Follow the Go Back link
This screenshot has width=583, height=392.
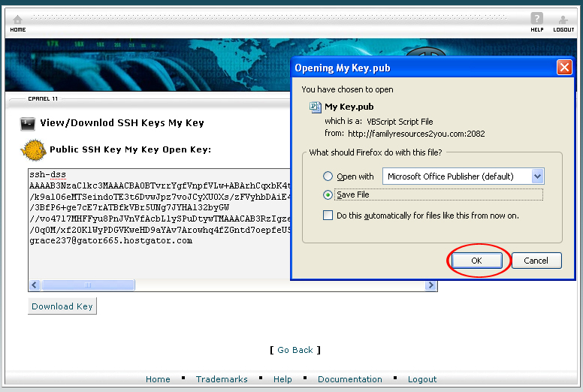tap(295, 350)
